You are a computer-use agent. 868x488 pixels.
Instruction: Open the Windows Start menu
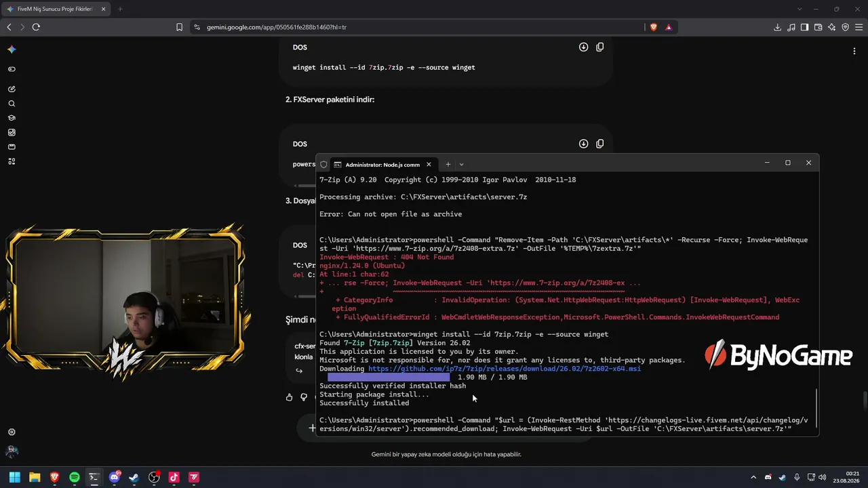(x=14, y=477)
